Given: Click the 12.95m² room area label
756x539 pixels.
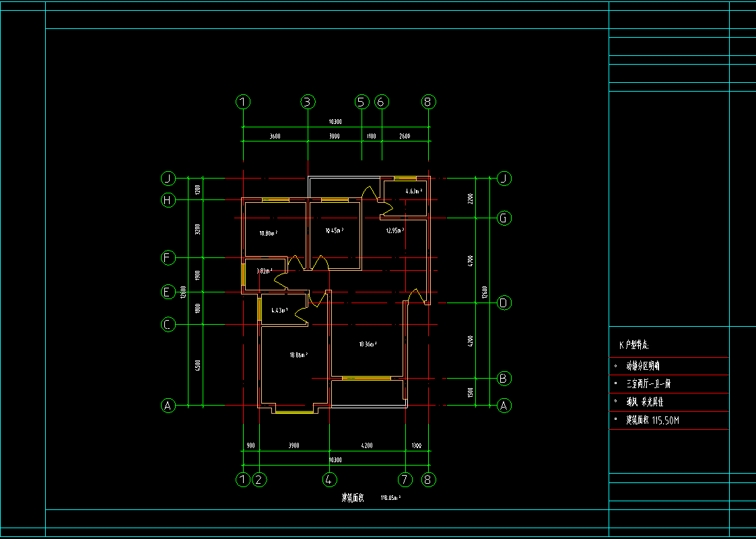Looking at the screenshot, I should point(394,230).
